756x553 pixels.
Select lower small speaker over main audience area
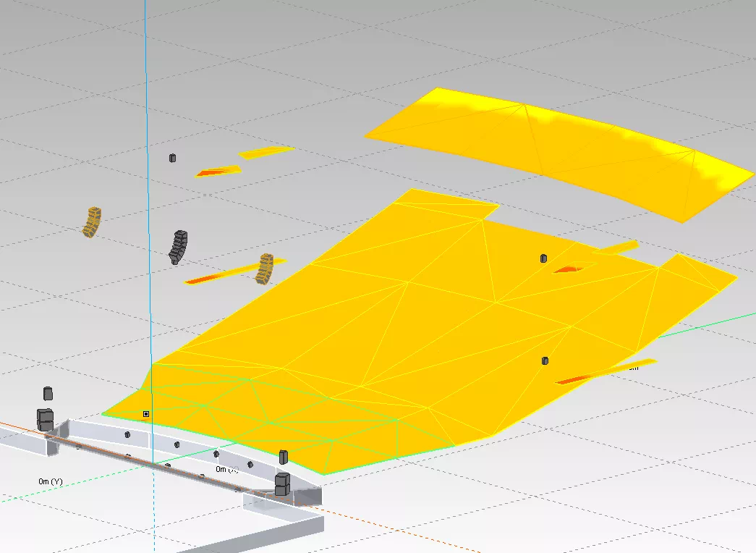pos(545,360)
